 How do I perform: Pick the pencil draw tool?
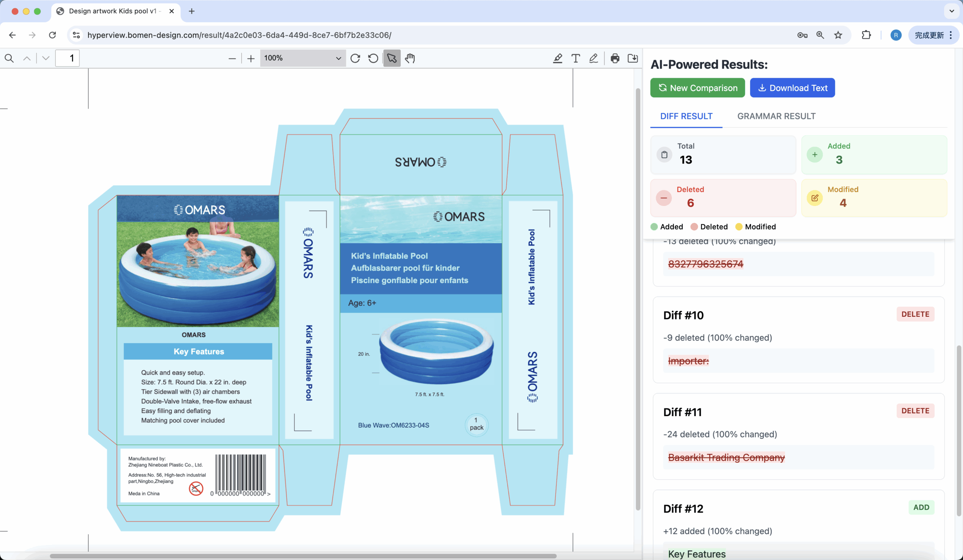point(594,58)
